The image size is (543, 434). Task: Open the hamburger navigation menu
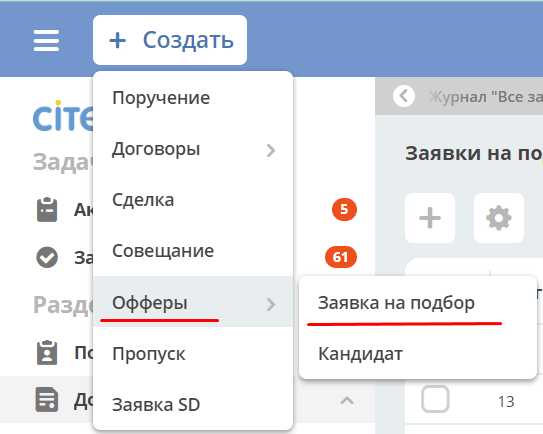(x=46, y=40)
